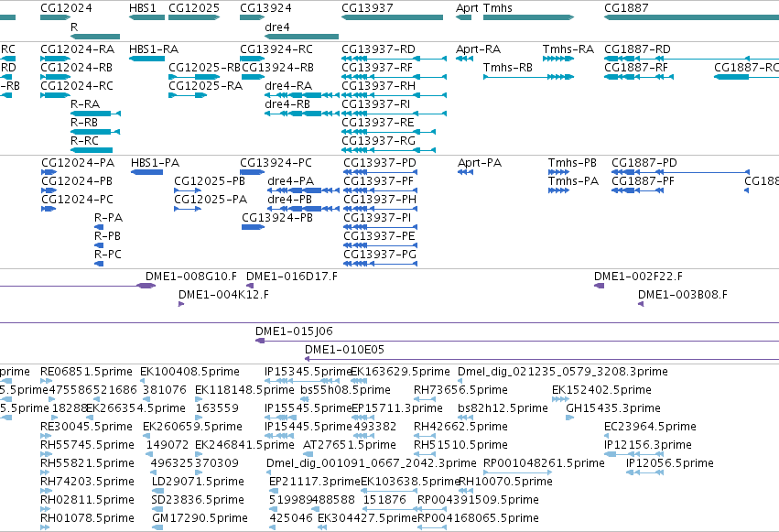Screen dimensions: 779x532
Task: Select transcript CG13937-RD
Action: [378, 49]
